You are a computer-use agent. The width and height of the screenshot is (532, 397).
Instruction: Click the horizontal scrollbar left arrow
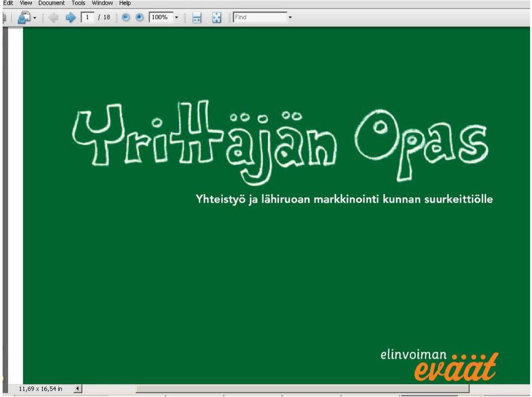(x=78, y=389)
